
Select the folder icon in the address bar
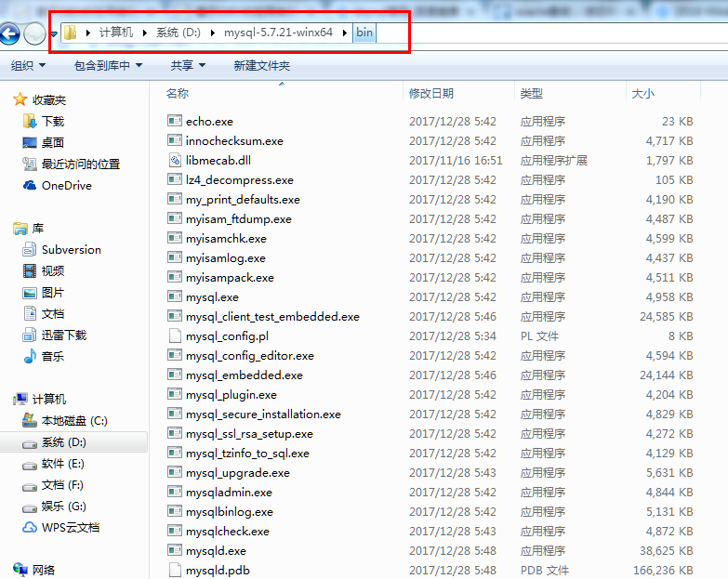(70, 33)
